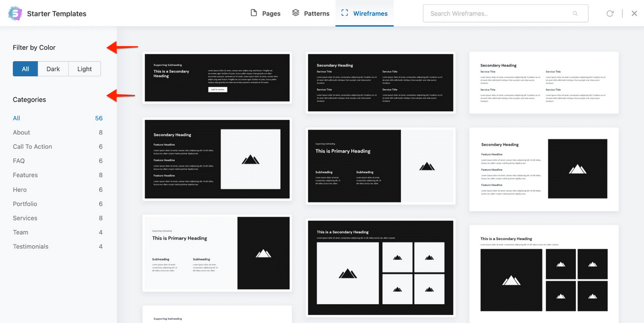Screen dimensions: 644x323
Task: Open the dark Secondary Heading services wireframe
Action: click(381, 82)
